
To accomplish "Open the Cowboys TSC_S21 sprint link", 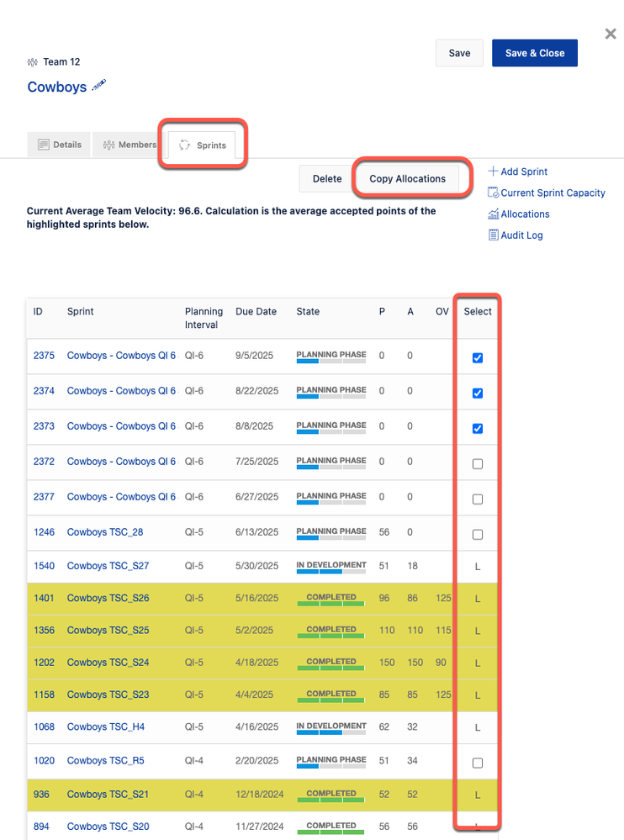I will click(x=108, y=795).
